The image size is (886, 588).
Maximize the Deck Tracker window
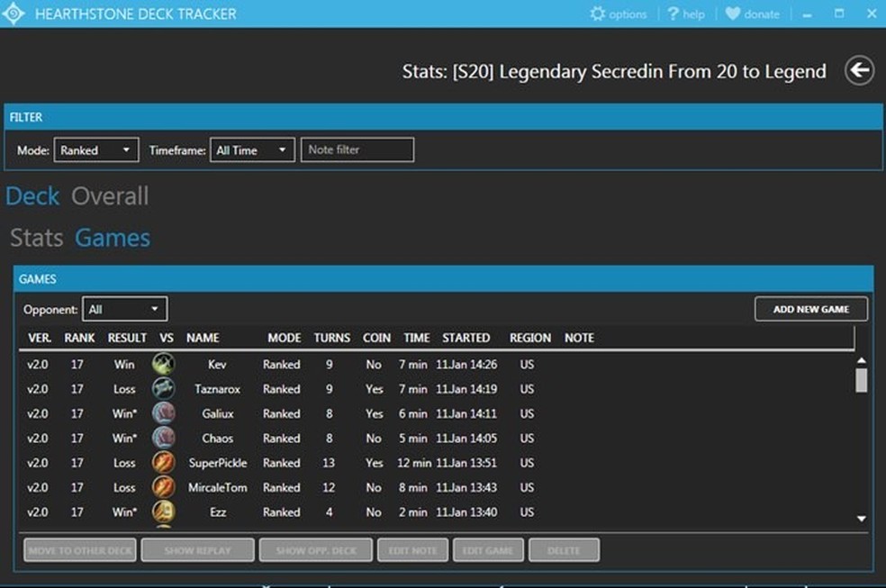tap(839, 14)
